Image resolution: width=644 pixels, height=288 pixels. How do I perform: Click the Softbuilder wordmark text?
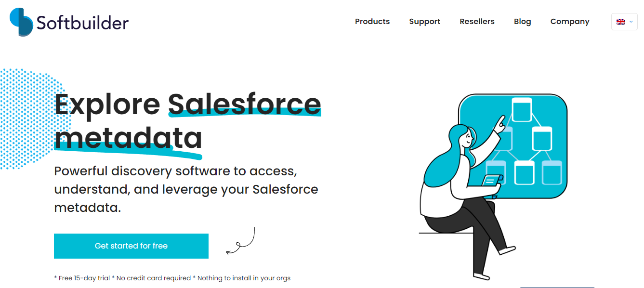[82, 23]
